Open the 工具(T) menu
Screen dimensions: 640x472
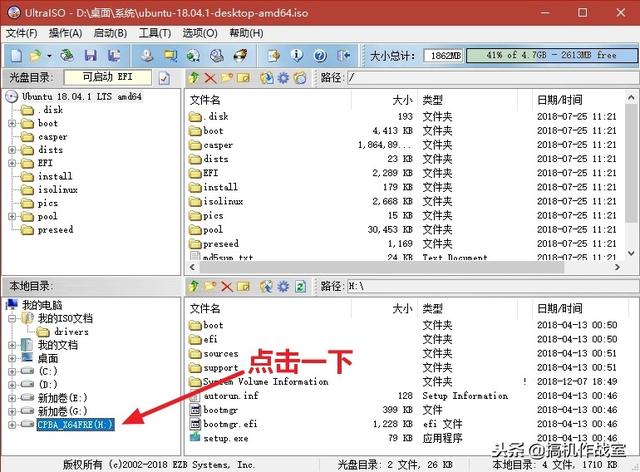(x=155, y=33)
